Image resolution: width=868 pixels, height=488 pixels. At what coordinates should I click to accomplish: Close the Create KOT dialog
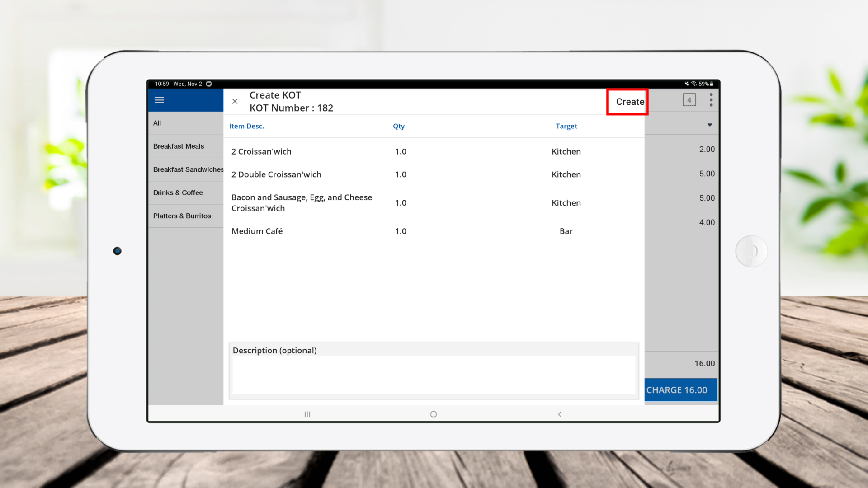coord(235,101)
